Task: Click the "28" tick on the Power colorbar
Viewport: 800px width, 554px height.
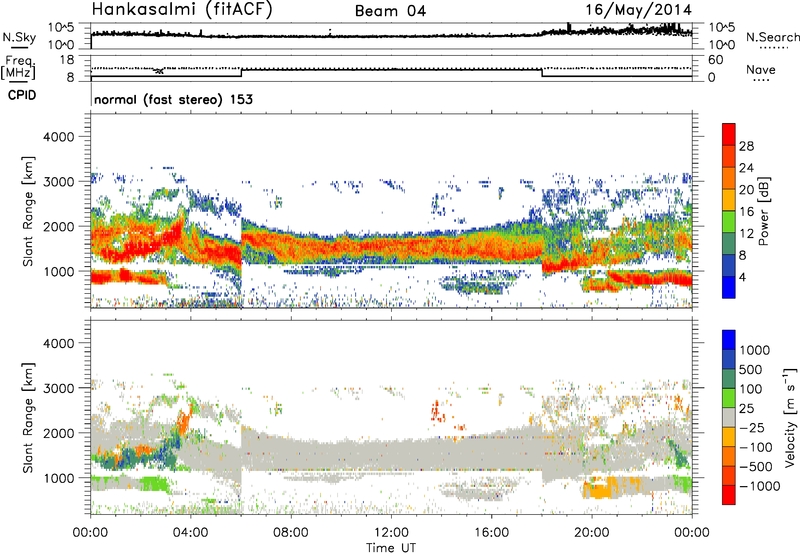Action: point(746,146)
